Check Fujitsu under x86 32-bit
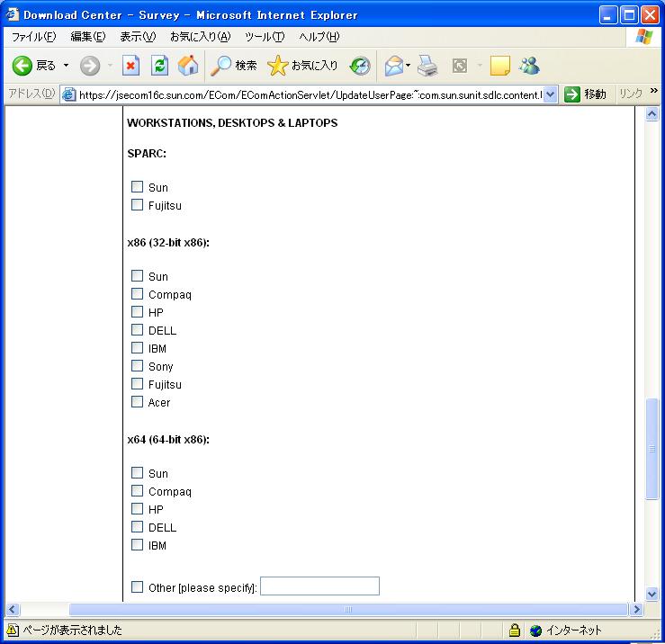This screenshot has height=644, width=665. [x=137, y=384]
